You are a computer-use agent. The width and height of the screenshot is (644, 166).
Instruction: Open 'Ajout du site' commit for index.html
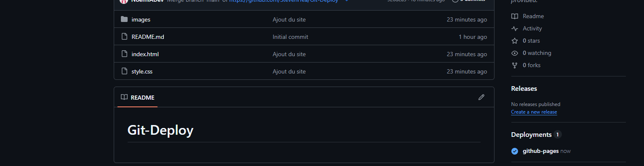(x=289, y=54)
